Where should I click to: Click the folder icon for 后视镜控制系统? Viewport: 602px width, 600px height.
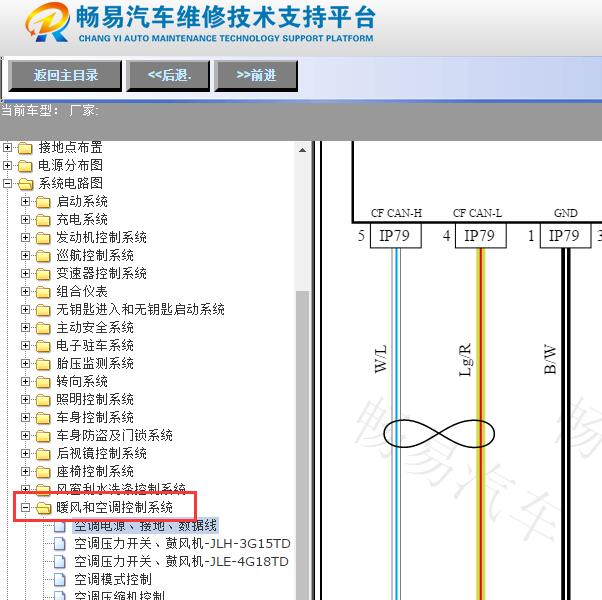coord(43,454)
